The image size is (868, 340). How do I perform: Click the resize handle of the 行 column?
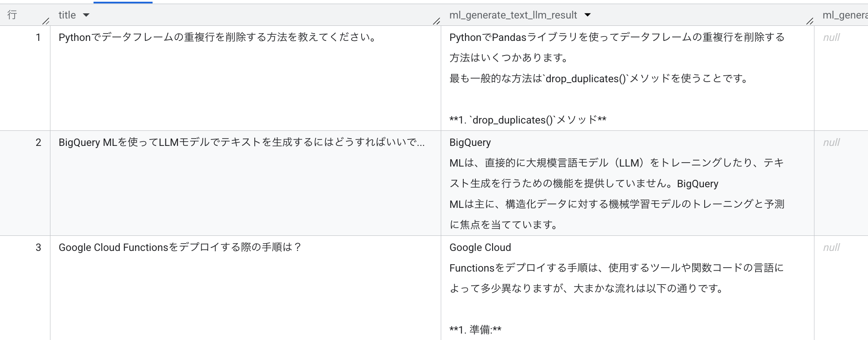[x=46, y=21]
